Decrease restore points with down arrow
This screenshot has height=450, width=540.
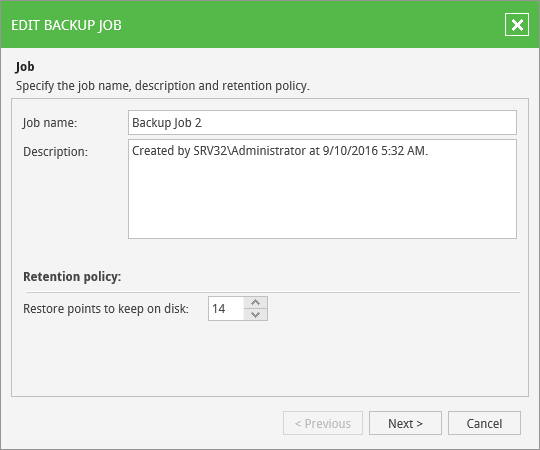[255, 314]
